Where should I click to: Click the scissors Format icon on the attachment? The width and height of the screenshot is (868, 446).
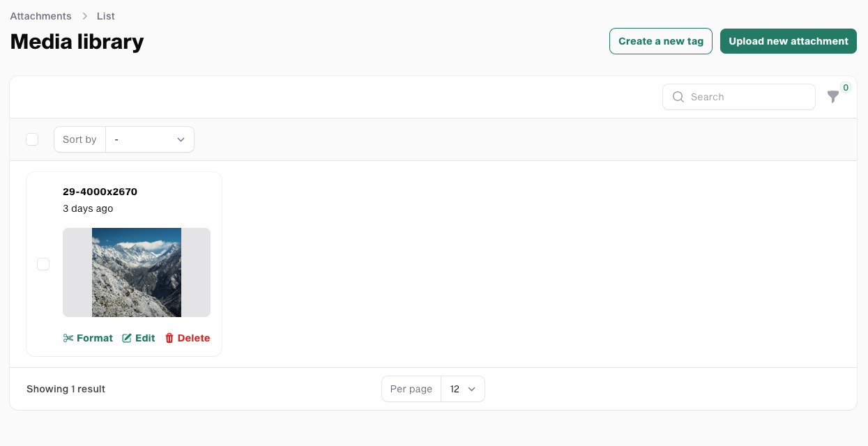pos(67,338)
